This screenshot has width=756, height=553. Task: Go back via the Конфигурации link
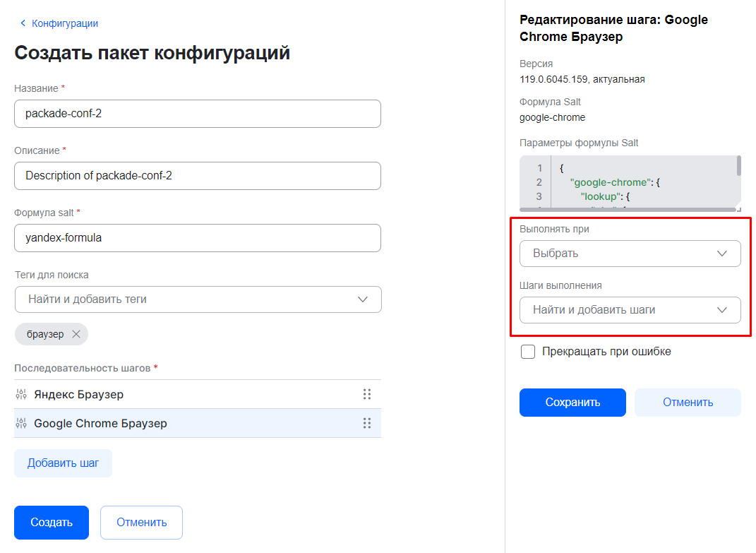coord(64,23)
